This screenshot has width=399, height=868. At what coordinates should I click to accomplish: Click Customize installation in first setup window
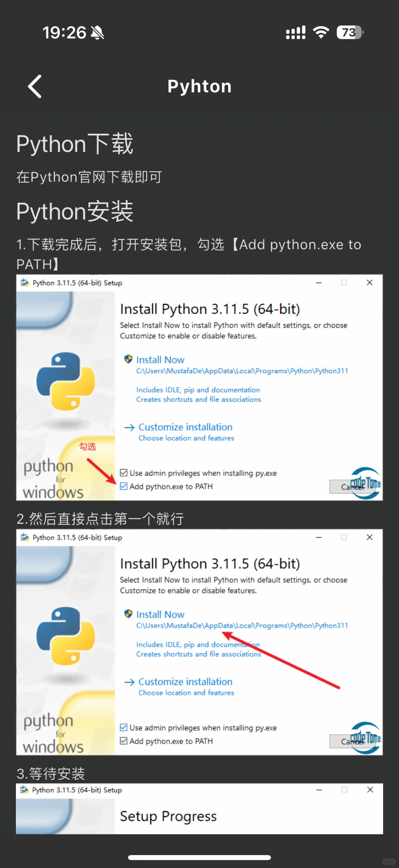pos(185,427)
